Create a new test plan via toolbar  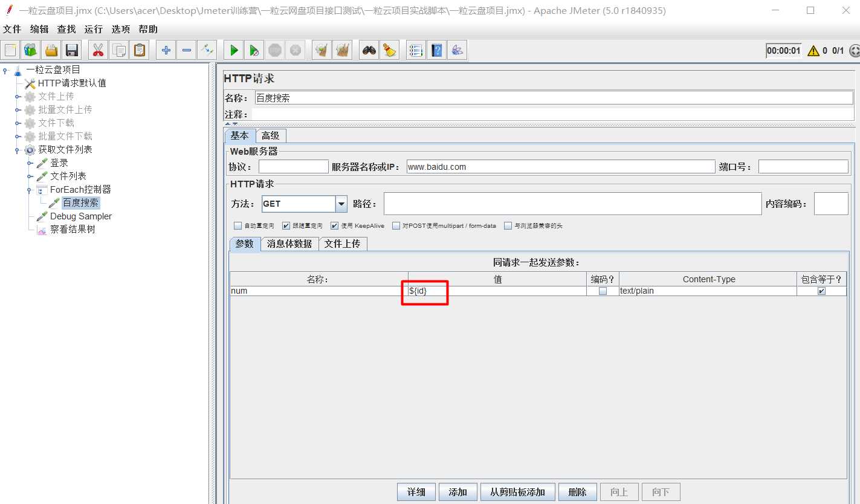click(x=10, y=50)
